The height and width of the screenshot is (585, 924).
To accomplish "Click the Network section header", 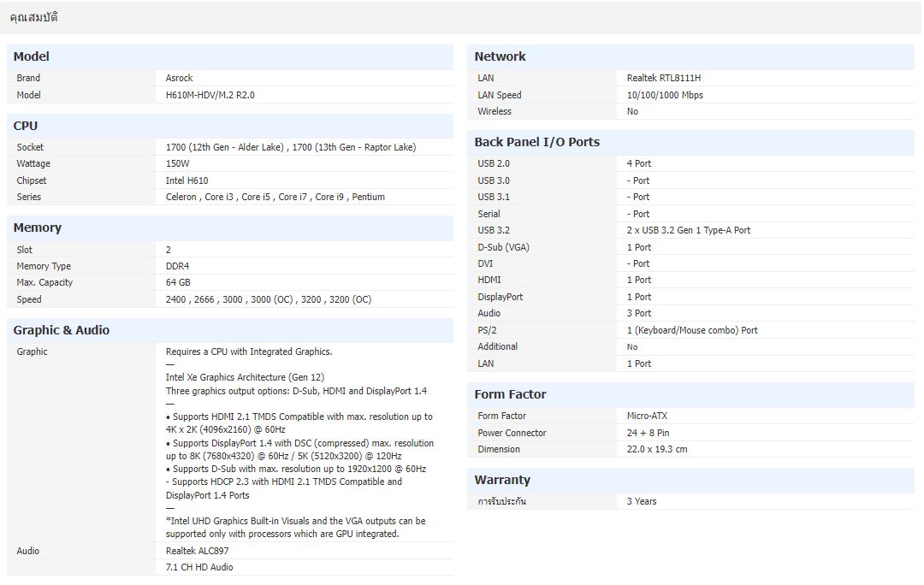I will pyautogui.click(x=500, y=56).
